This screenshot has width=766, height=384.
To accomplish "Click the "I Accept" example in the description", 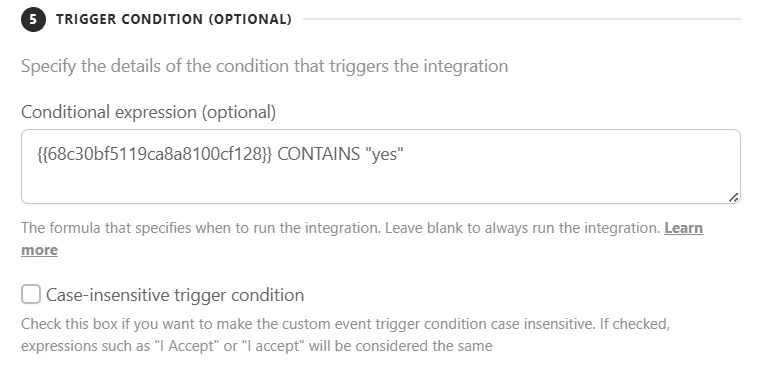I will point(187,346).
